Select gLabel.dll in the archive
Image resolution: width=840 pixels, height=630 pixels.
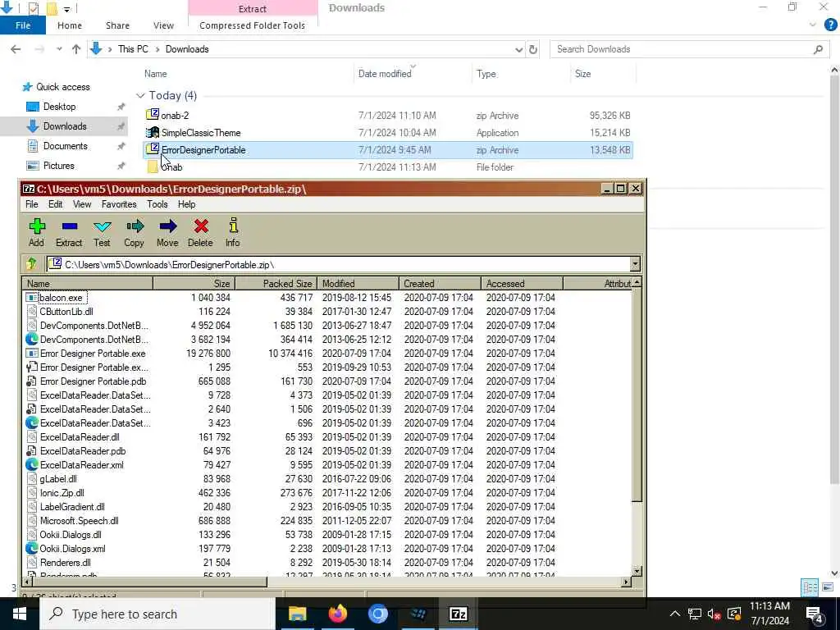point(58,478)
